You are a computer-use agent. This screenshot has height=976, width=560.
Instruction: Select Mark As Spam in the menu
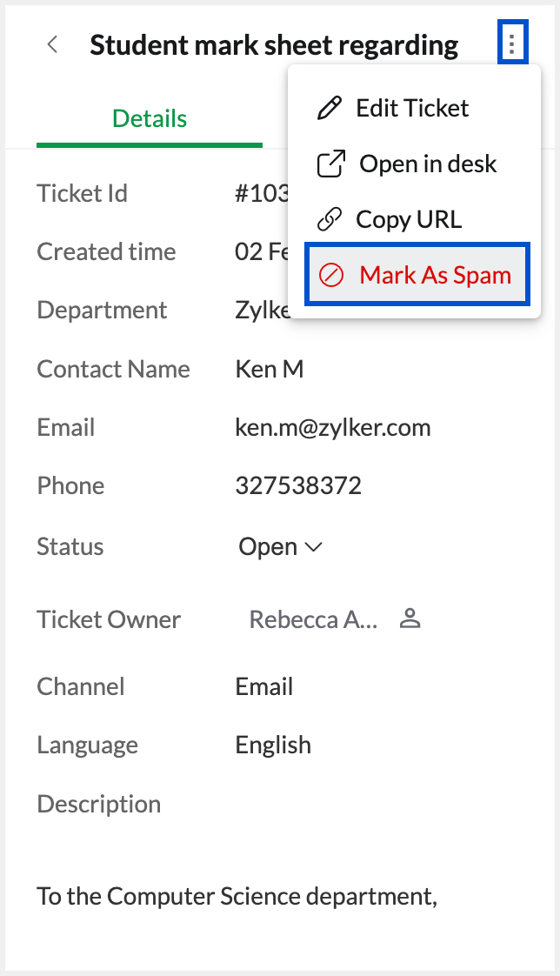point(417,276)
